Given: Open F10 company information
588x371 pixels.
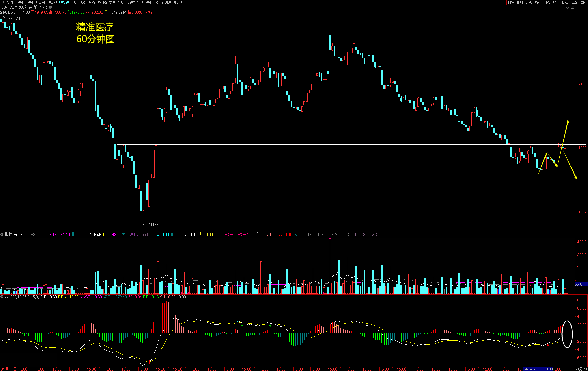Looking at the screenshot, I should coord(556,2).
